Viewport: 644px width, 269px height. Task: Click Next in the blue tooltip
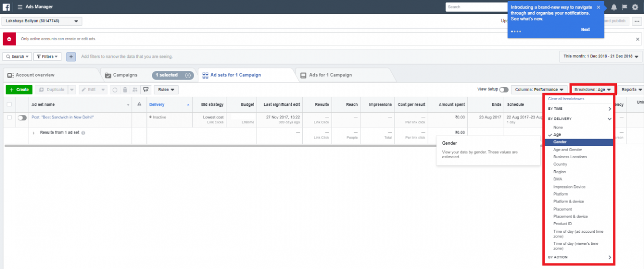click(585, 30)
